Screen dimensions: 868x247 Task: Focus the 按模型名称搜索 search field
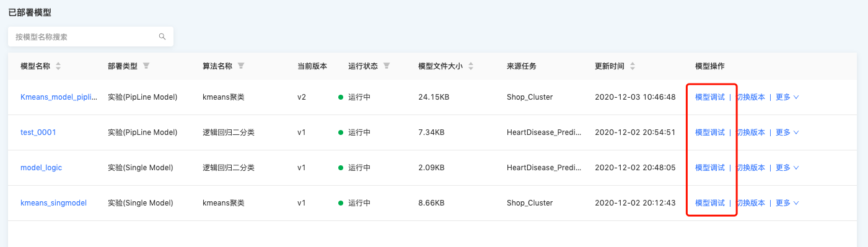pos(90,37)
